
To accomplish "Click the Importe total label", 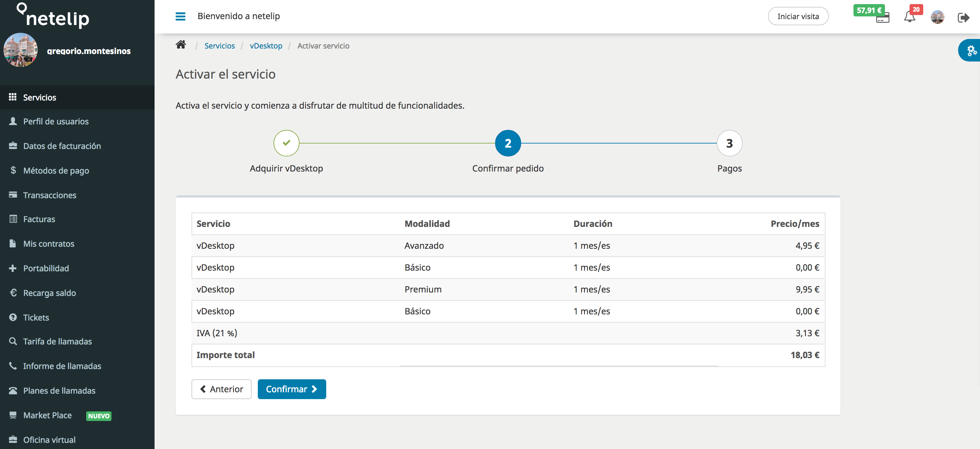I will [225, 355].
